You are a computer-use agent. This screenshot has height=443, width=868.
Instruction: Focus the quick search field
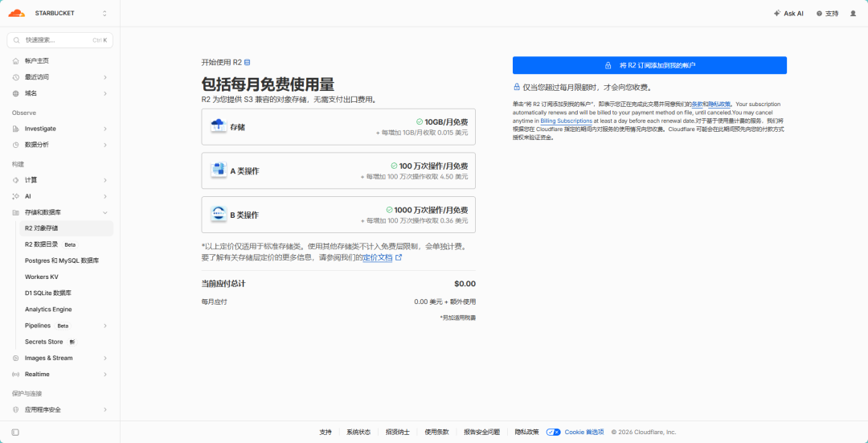[59, 40]
